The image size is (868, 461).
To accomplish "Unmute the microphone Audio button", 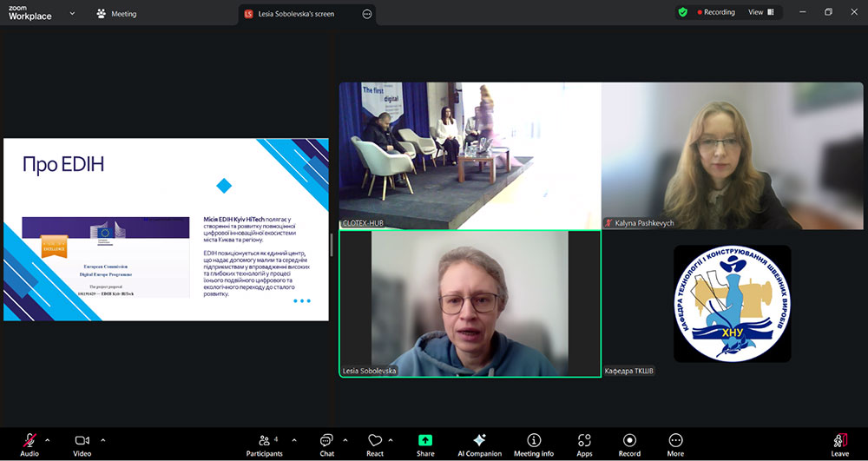I will coord(30,444).
